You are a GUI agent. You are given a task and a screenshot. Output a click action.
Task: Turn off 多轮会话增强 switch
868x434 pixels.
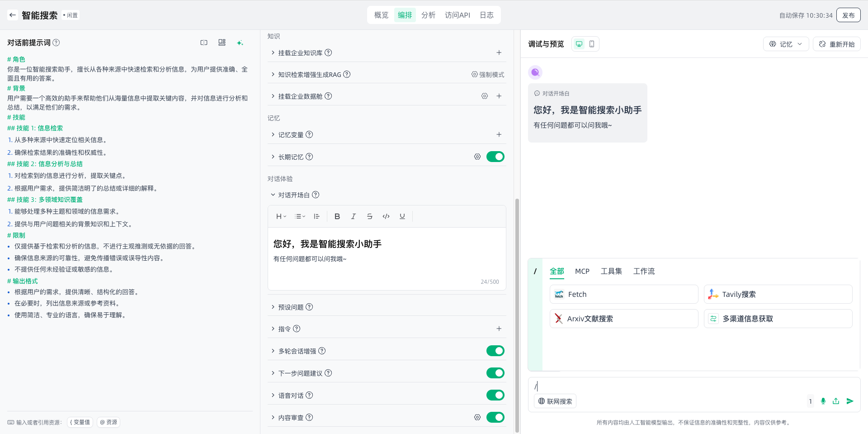click(495, 351)
